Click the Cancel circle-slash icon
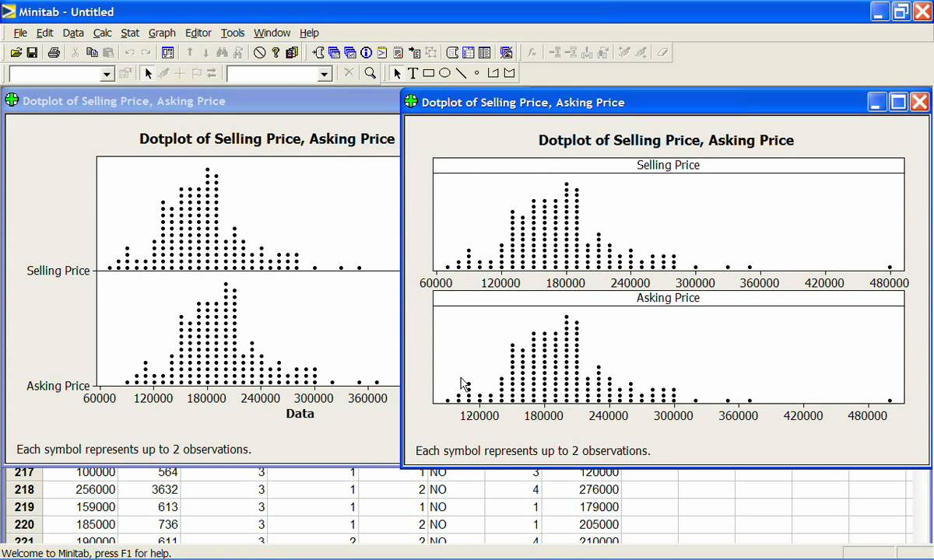934x560 pixels. 259,53
